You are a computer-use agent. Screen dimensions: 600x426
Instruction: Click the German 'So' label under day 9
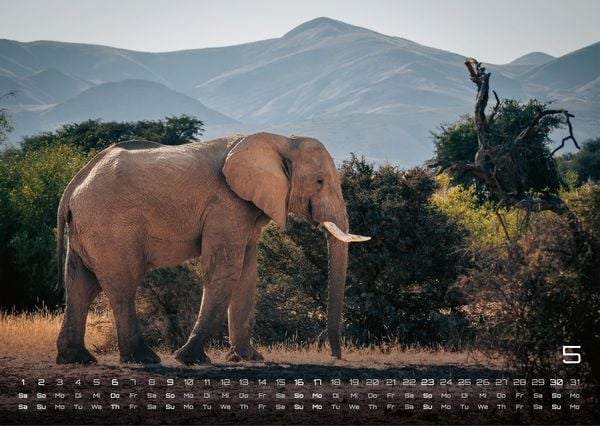tap(170, 395)
